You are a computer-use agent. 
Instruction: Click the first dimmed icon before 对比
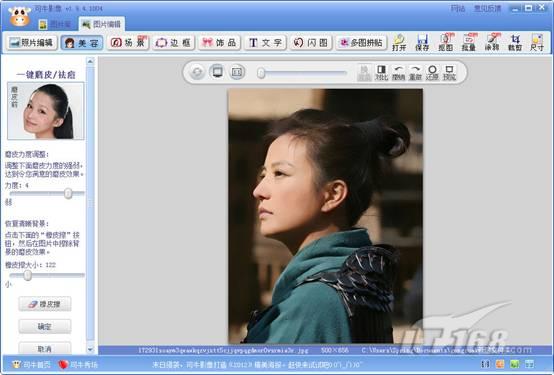[x=364, y=72]
